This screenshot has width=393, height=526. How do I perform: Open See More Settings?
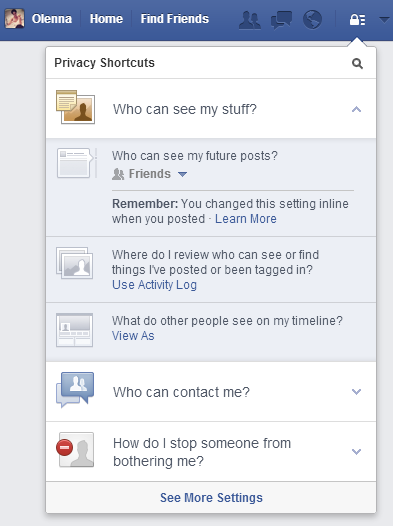pos(211,497)
